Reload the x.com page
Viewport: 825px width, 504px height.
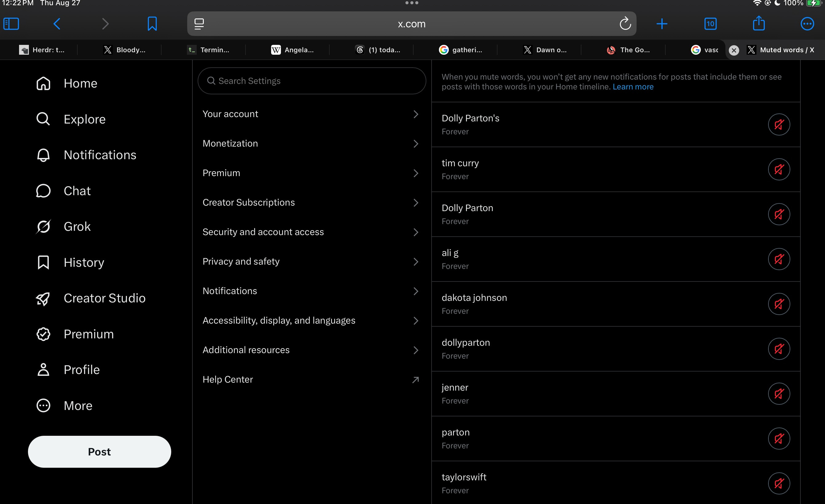(x=625, y=24)
